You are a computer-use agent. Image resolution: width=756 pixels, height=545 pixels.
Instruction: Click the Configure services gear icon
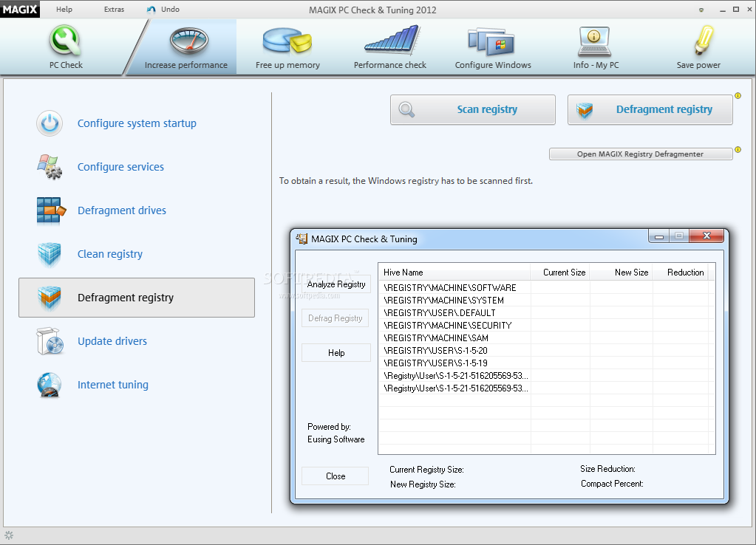click(50, 167)
